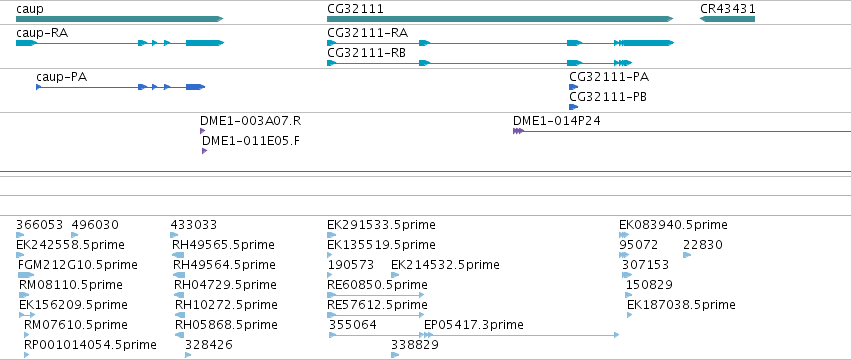Click the CR43431 gene arrow
This screenshot has width=851, height=360.
727,19
